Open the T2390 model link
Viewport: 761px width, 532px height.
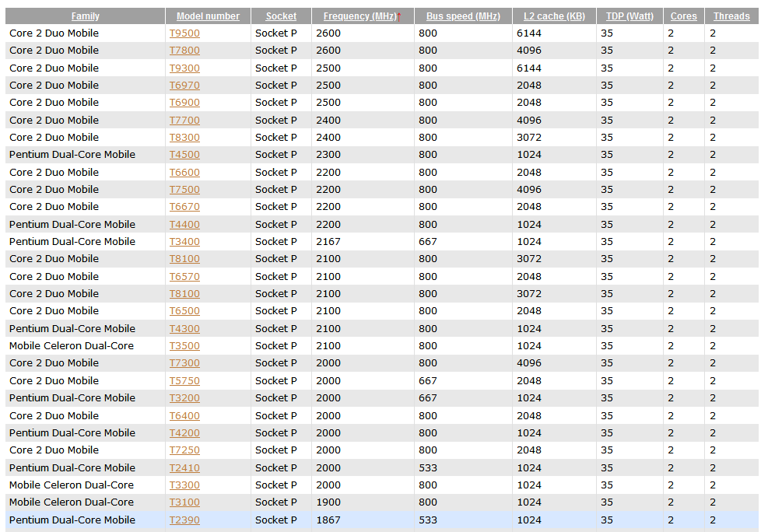point(184,520)
